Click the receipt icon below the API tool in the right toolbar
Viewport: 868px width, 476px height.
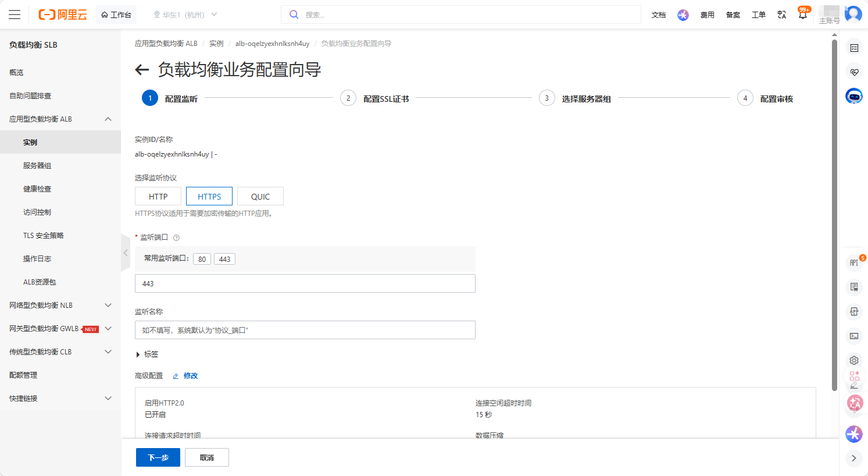[x=854, y=287]
